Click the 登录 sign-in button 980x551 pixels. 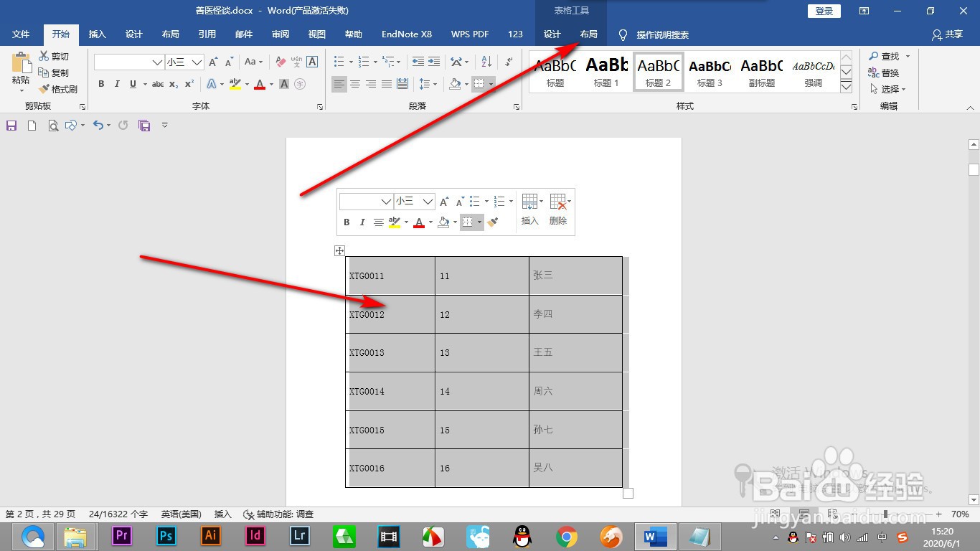824,11
